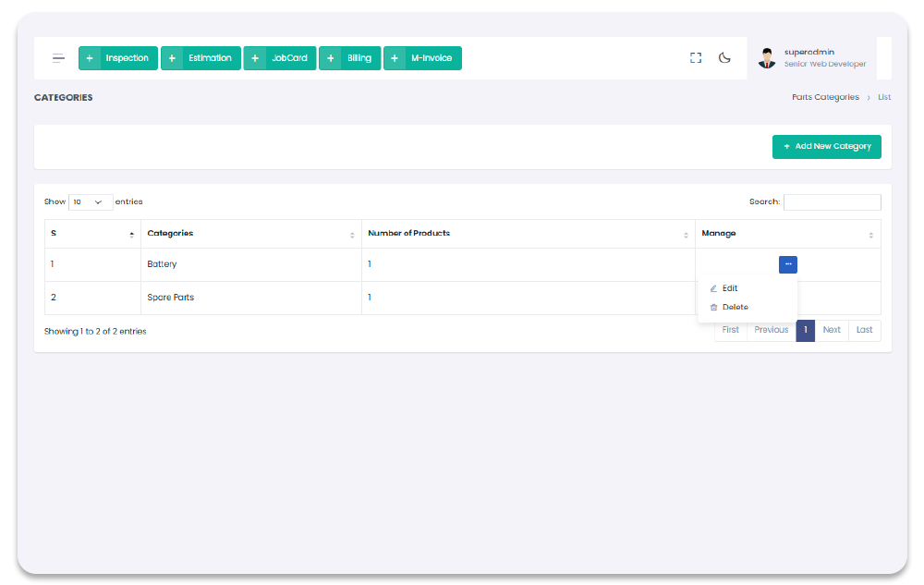Click the JobCard quick-add button
The height and width of the screenshot is (585, 924).
click(x=280, y=58)
